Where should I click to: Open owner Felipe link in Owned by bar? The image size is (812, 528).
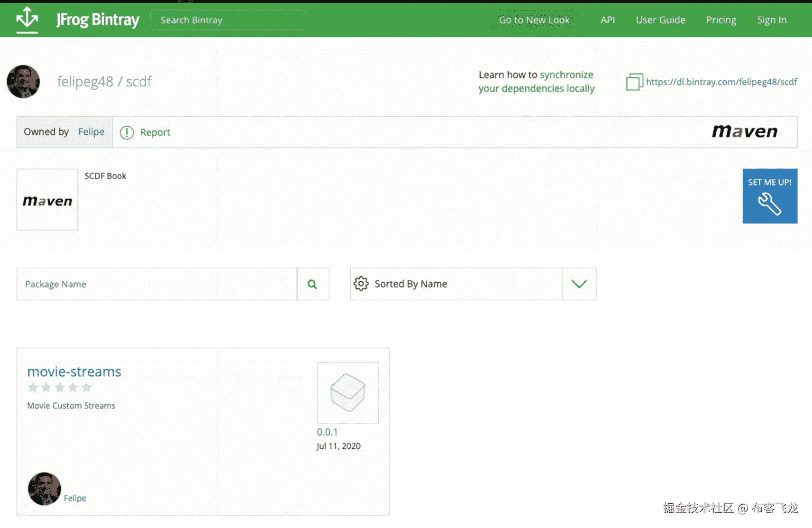coord(91,132)
